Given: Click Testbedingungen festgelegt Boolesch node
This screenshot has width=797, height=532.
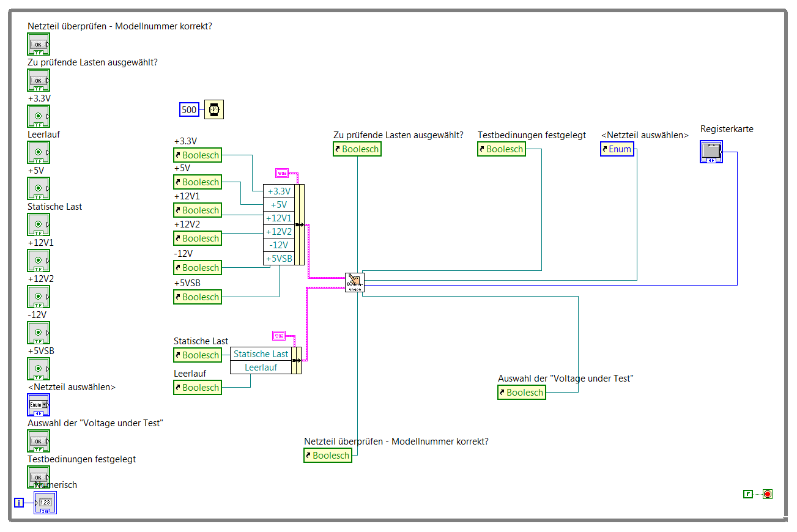Looking at the screenshot, I should (502, 149).
